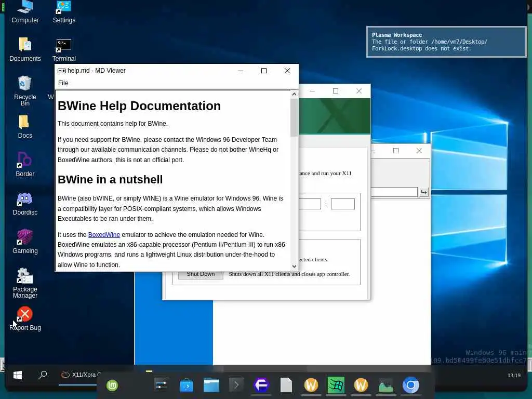
Task: Open Package Manager desktop shortcut
Action: 25,283
